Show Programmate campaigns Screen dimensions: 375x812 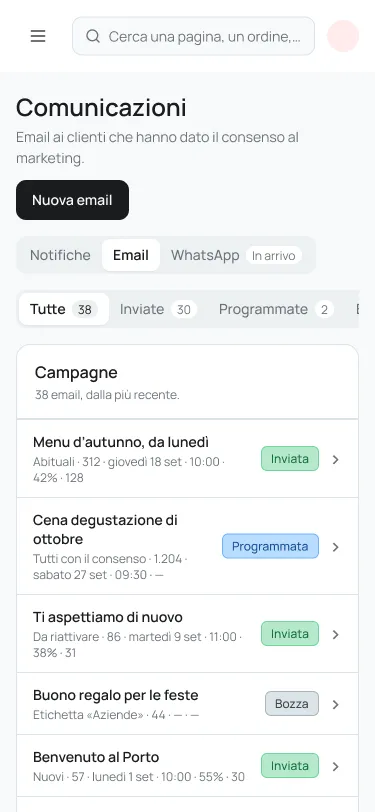click(x=276, y=310)
